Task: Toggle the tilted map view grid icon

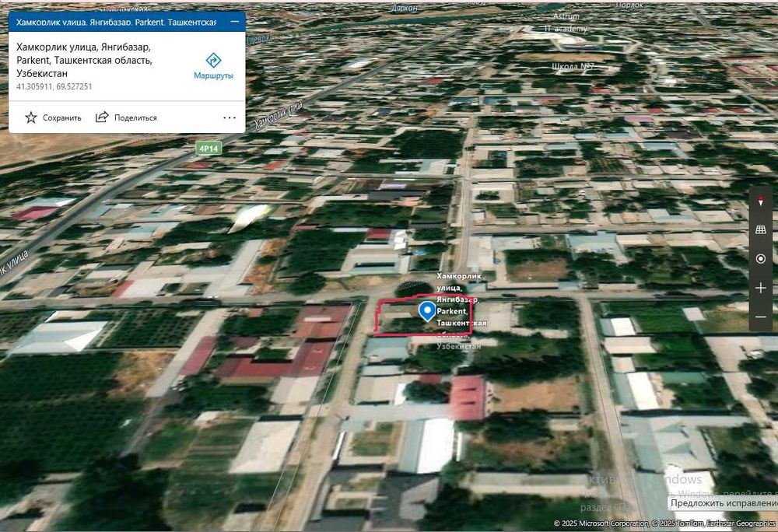Action: coord(761,229)
